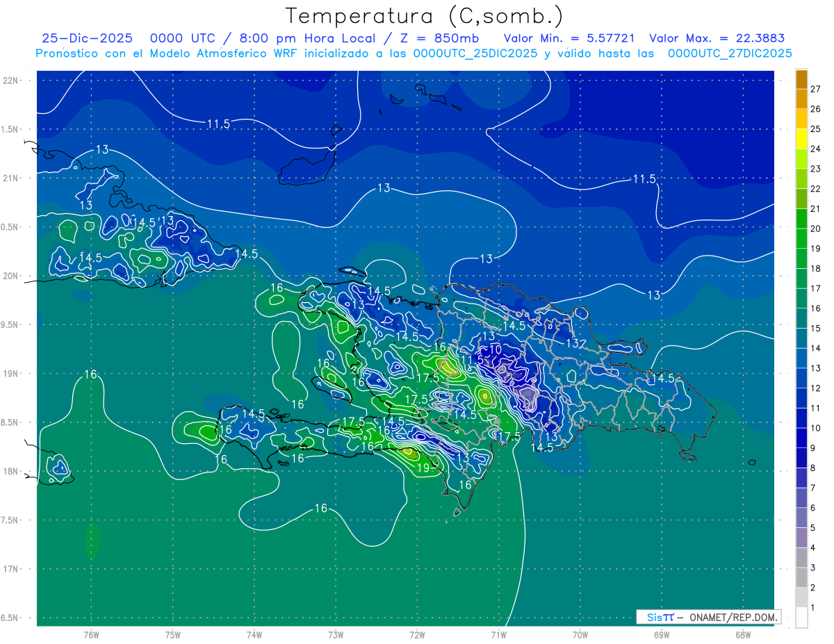Click the dark orange swatch atop color scale
The height and width of the screenshot is (644, 834).
(x=801, y=79)
